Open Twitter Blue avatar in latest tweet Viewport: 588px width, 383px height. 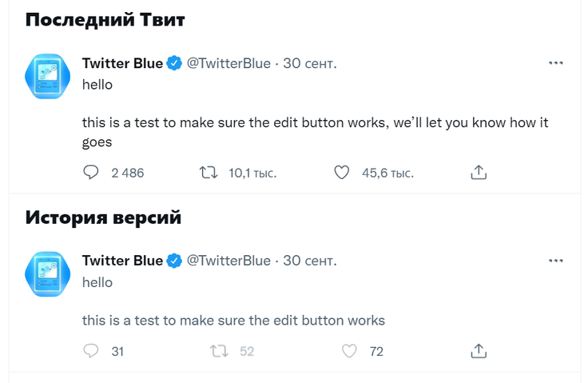[48, 77]
